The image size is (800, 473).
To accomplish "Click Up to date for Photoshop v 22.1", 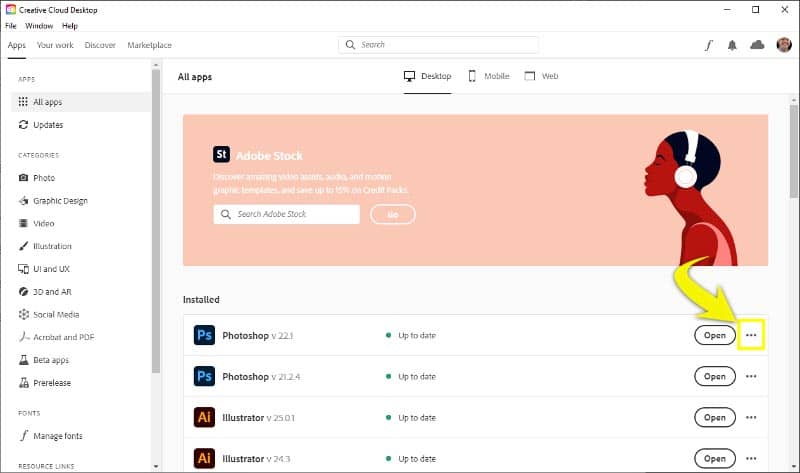I will pos(417,336).
